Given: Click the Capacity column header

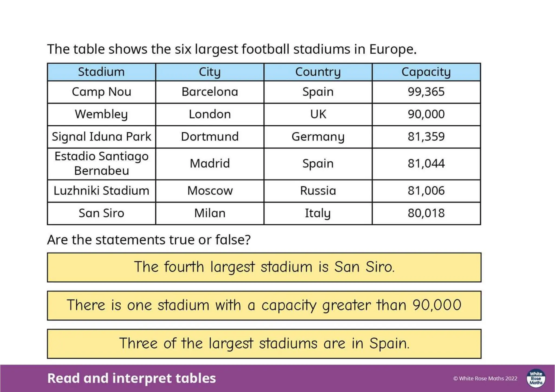Looking at the screenshot, I should 426,72.
